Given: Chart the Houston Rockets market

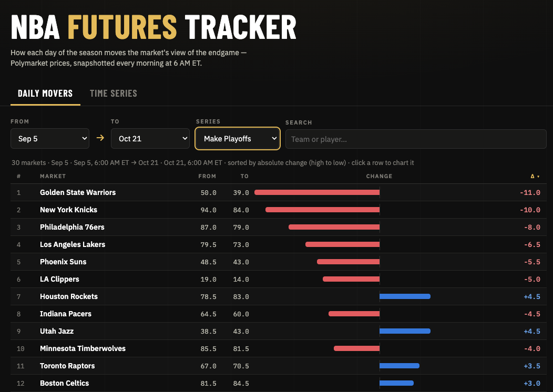Looking at the screenshot, I should pos(279,296).
